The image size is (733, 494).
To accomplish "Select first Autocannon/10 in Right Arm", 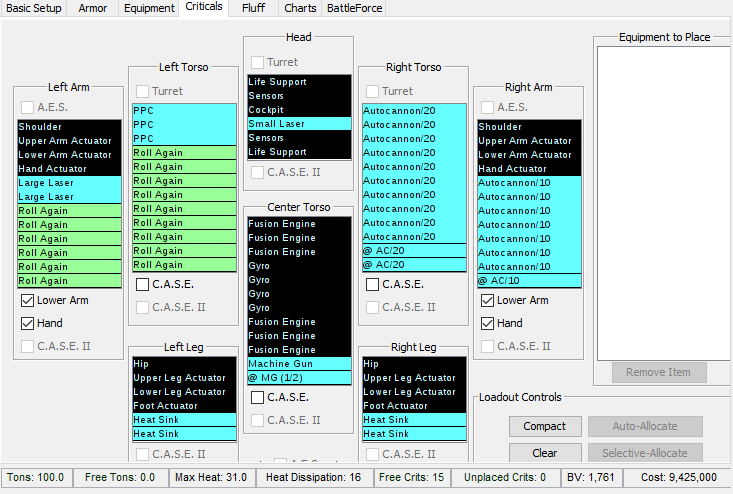I will [x=529, y=183].
